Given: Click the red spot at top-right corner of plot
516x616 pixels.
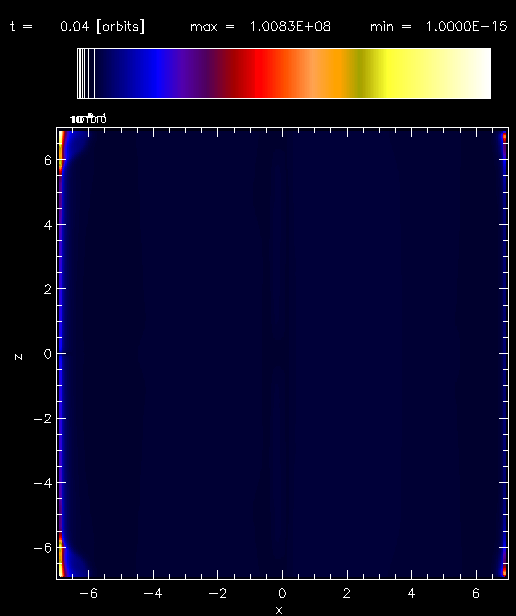Looking at the screenshot, I should click(x=505, y=138).
